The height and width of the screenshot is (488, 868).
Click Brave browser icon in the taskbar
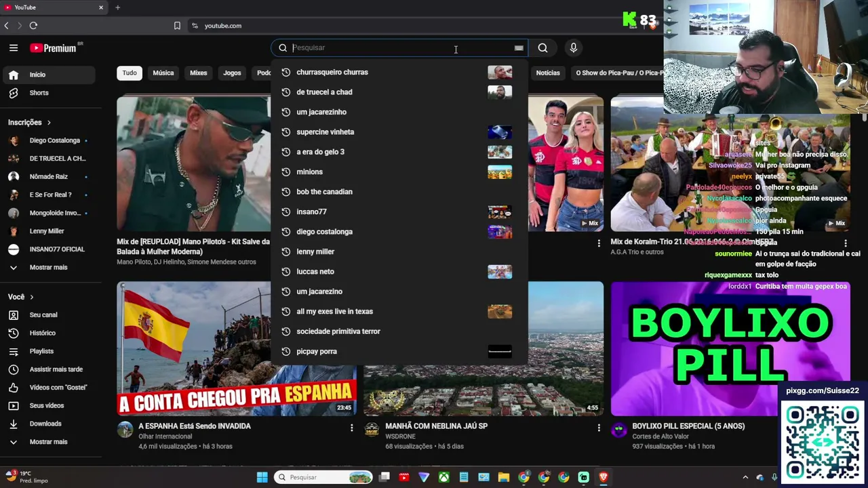(x=603, y=477)
